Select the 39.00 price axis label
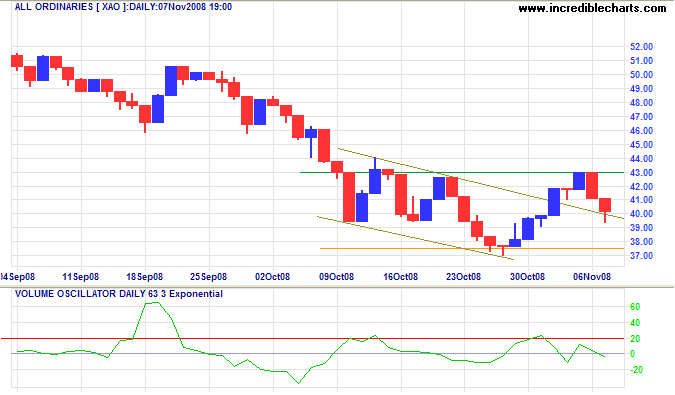Screen dimensions: 675x395 [641, 227]
